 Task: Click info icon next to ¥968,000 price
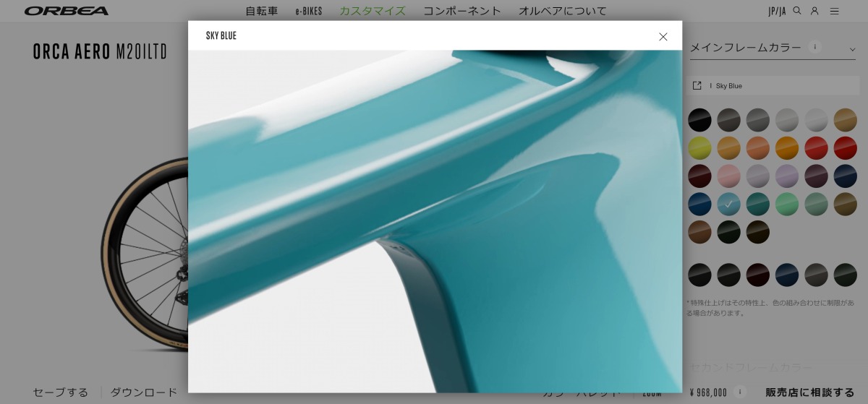pos(739,392)
